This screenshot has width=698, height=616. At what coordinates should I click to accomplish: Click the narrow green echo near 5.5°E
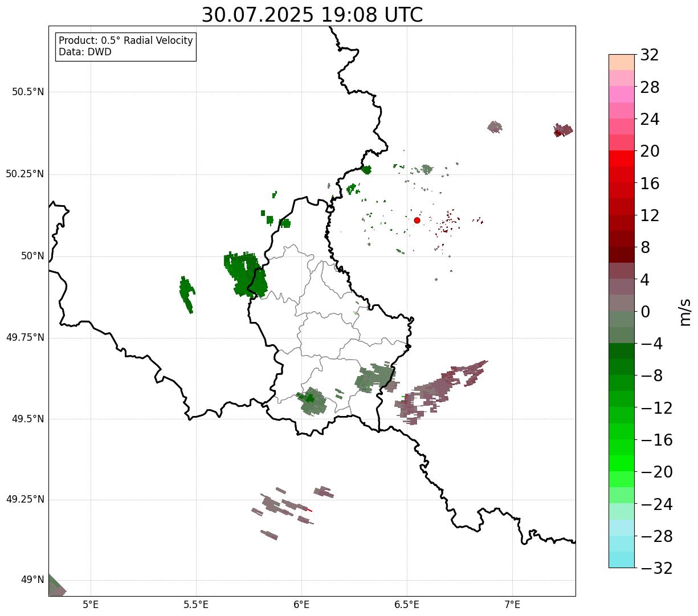187,294
